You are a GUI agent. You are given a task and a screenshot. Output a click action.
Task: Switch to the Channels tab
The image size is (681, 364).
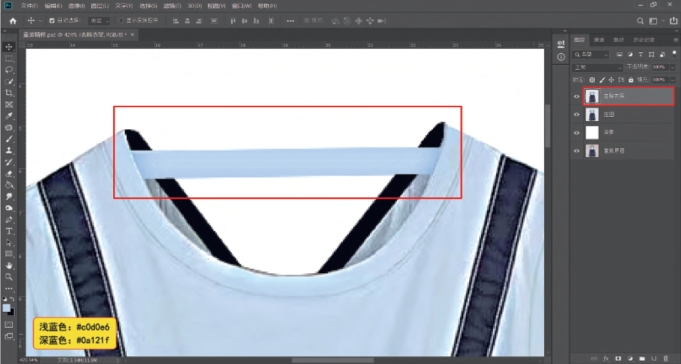tap(599, 40)
